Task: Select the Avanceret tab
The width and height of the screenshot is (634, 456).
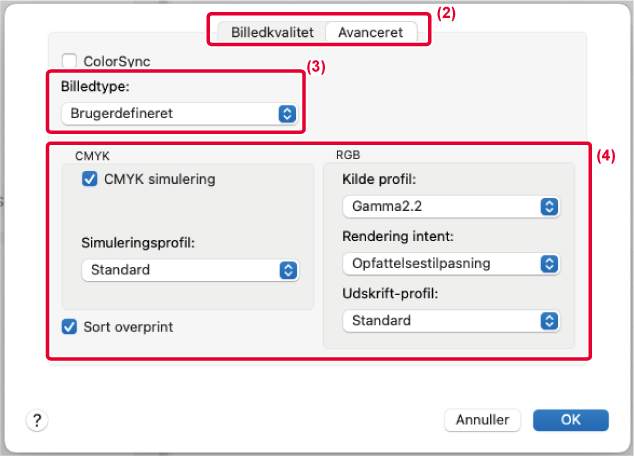Action: pyautogui.click(x=370, y=32)
